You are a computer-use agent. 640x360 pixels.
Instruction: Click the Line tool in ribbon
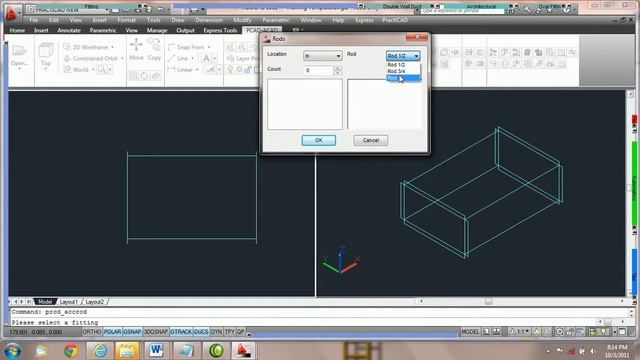click(178, 58)
